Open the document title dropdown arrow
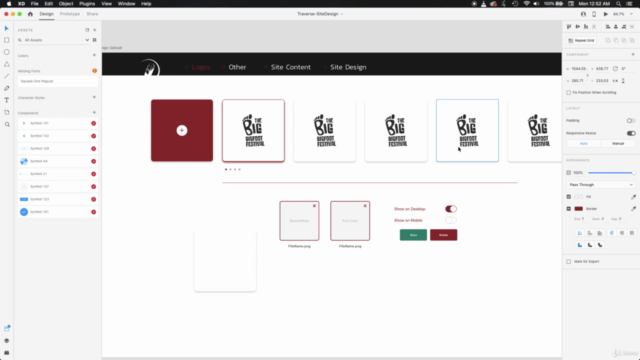The height and width of the screenshot is (360, 640). click(342, 14)
